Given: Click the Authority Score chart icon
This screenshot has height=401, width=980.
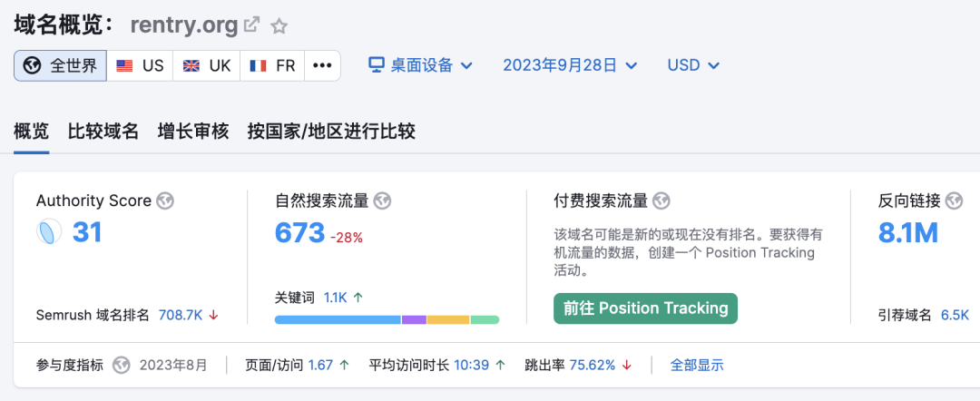Looking at the screenshot, I should click(49, 232).
